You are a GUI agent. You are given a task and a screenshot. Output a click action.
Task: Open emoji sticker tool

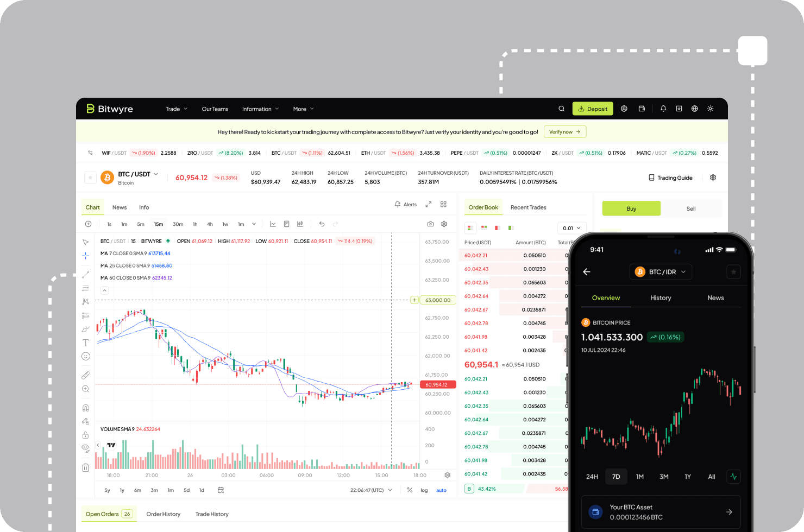point(85,356)
